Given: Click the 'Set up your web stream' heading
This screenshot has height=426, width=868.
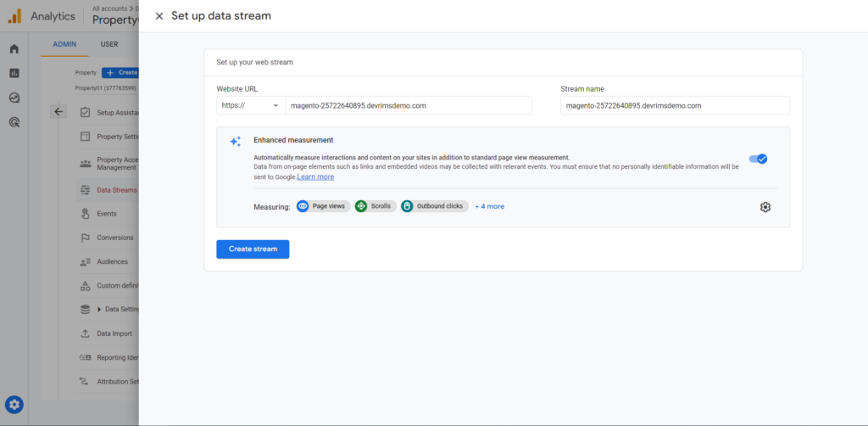Looking at the screenshot, I should pos(254,62).
